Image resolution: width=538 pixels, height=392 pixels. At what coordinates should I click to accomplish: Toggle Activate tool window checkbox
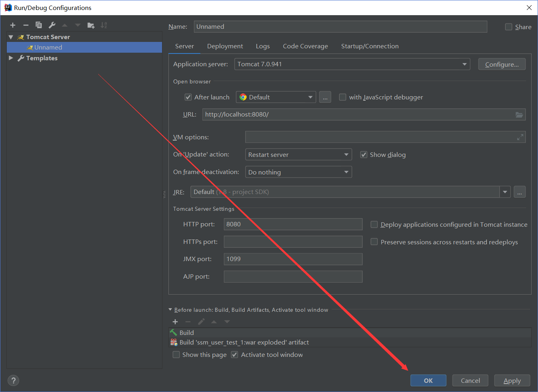pyautogui.click(x=235, y=354)
